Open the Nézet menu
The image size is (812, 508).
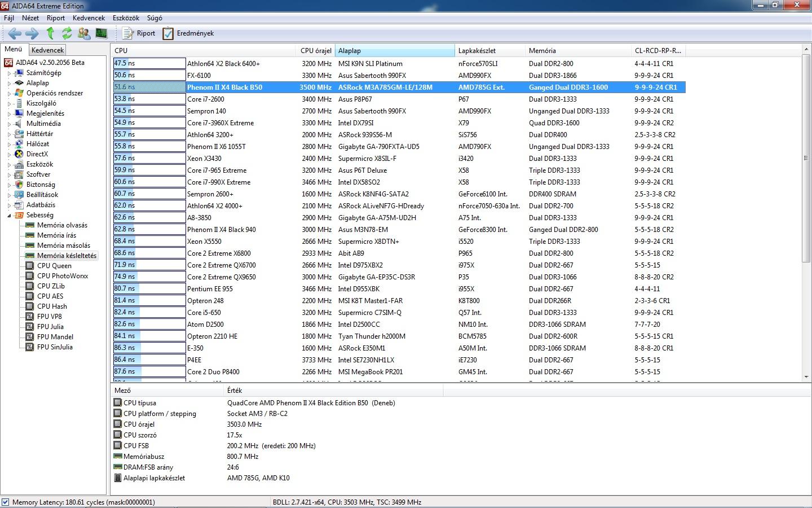click(30, 18)
